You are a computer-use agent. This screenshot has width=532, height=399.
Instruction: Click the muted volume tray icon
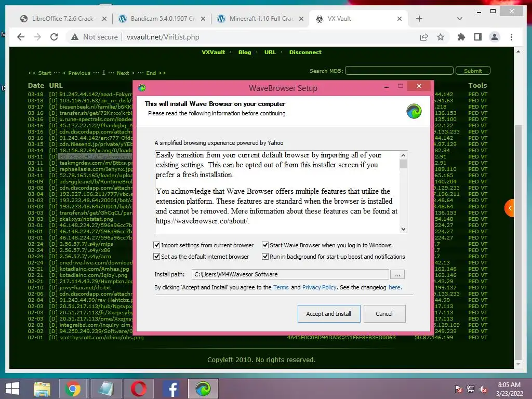coord(483,389)
